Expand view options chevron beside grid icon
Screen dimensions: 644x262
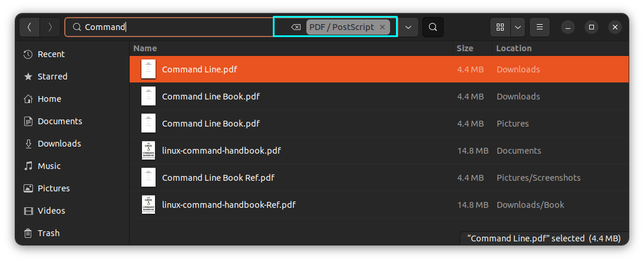[x=518, y=27]
